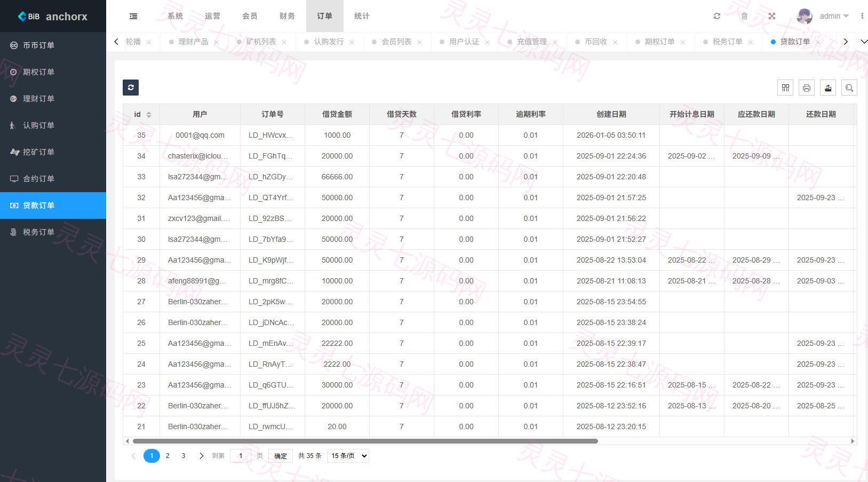Expand the tab options dropdown arrow

click(864, 42)
